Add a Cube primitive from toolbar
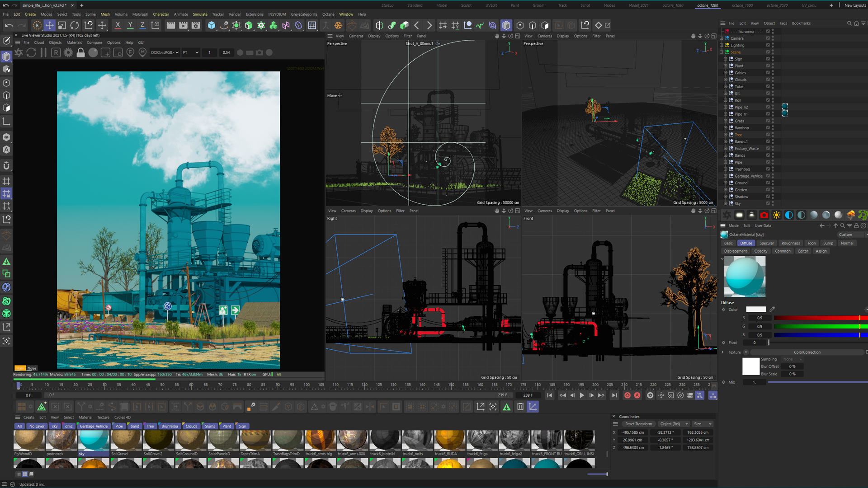The width and height of the screenshot is (868, 488). [x=211, y=25]
